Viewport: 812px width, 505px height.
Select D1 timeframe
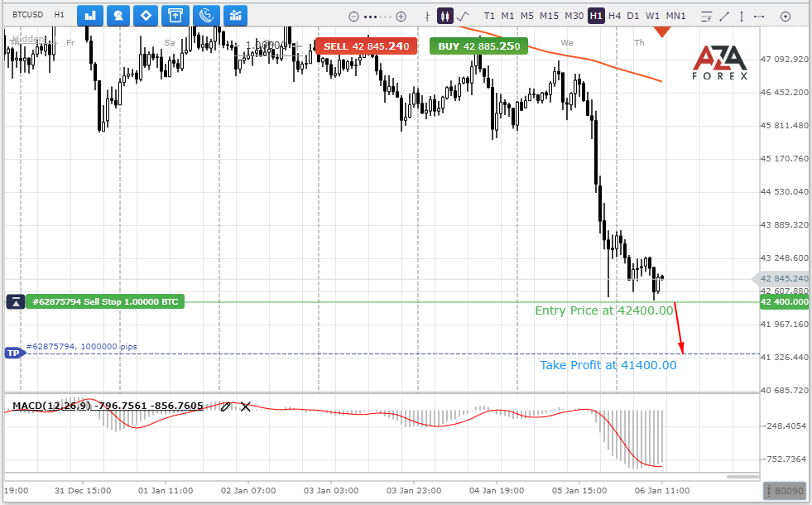pyautogui.click(x=633, y=16)
